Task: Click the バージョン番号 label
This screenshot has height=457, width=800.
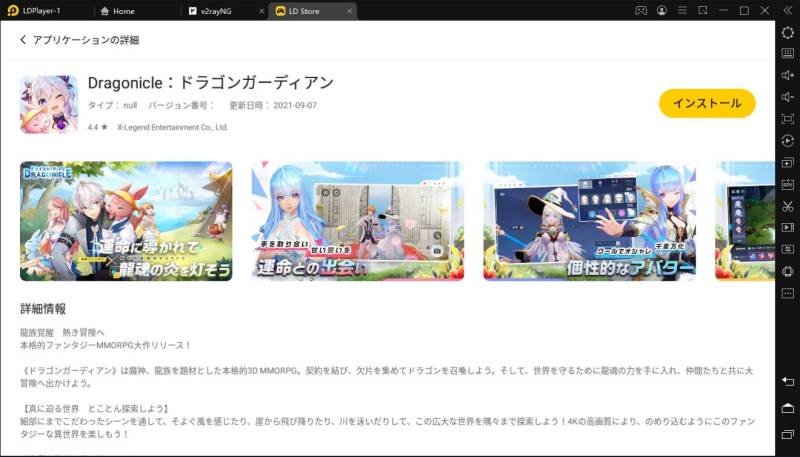Action: pyautogui.click(x=181, y=105)
